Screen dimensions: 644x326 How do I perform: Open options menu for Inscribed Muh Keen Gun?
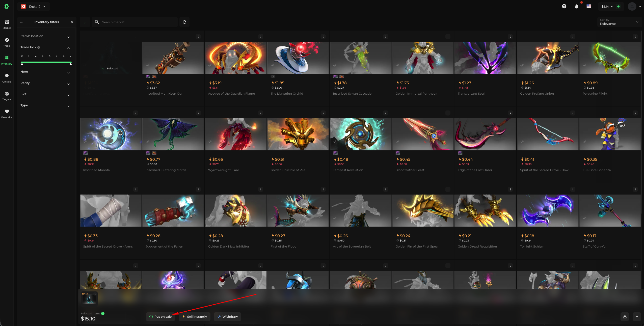[x=198, y=37]
